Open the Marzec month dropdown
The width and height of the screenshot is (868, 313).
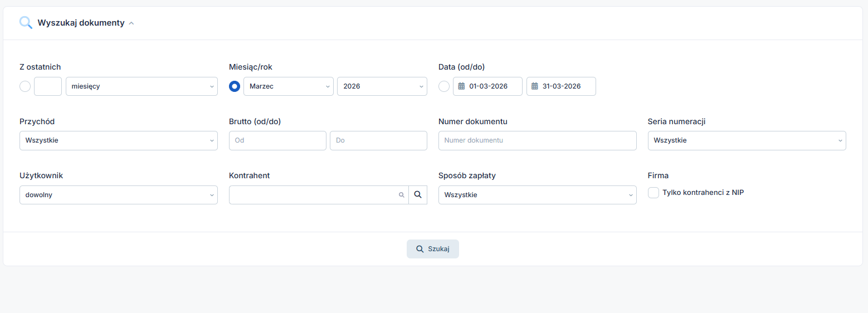pos(288,86)
